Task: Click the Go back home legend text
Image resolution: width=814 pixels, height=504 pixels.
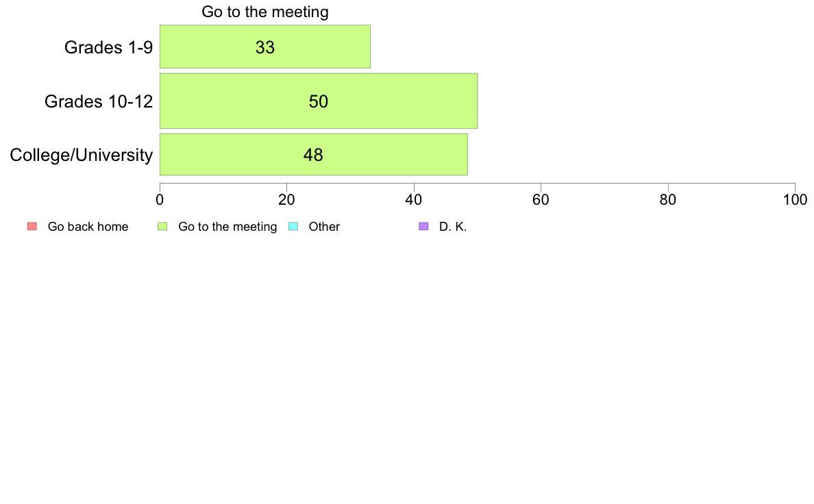Action: pyautogui.click(x=88, y=227)
